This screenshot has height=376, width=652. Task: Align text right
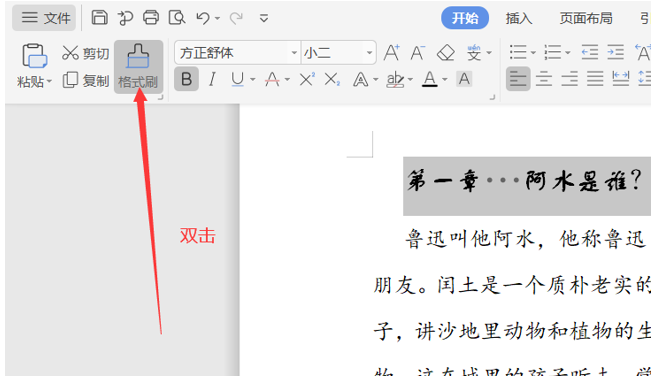pos(569,79)
